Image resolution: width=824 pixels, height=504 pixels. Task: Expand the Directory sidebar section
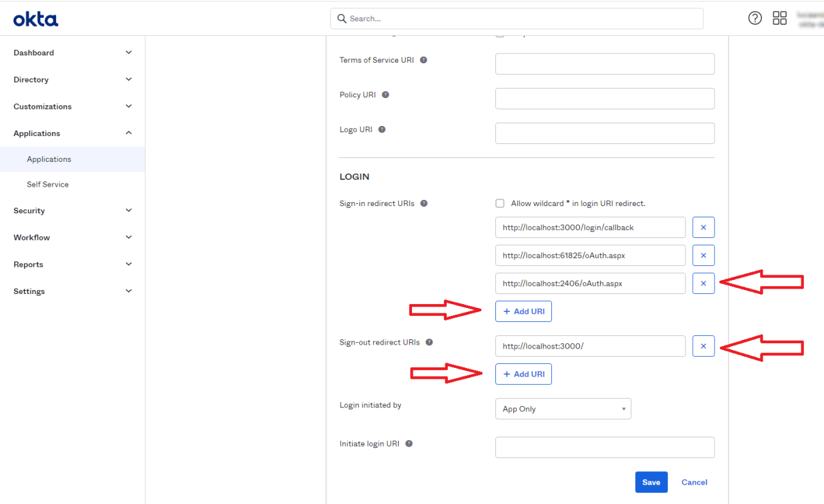tap(73, 79)
